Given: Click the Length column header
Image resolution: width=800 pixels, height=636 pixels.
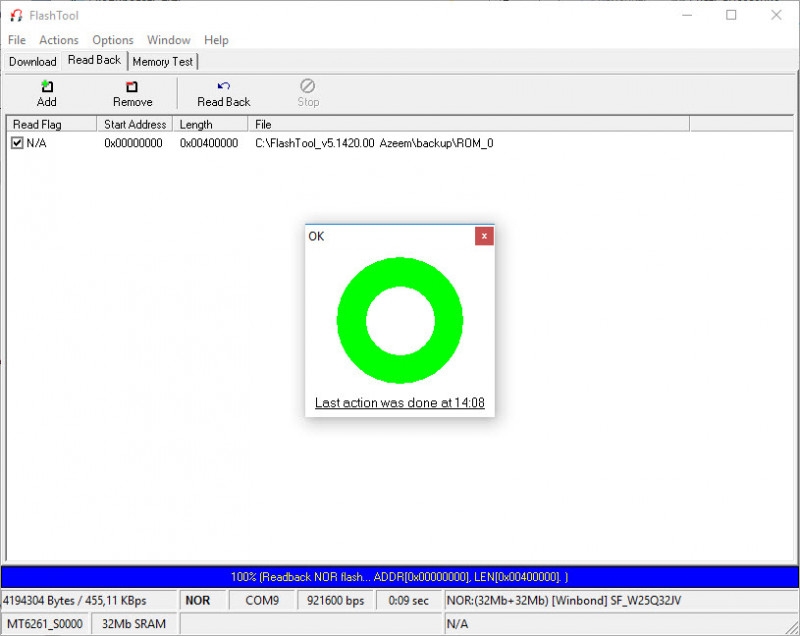Looking at the screenshot, I should pos(210,124).
